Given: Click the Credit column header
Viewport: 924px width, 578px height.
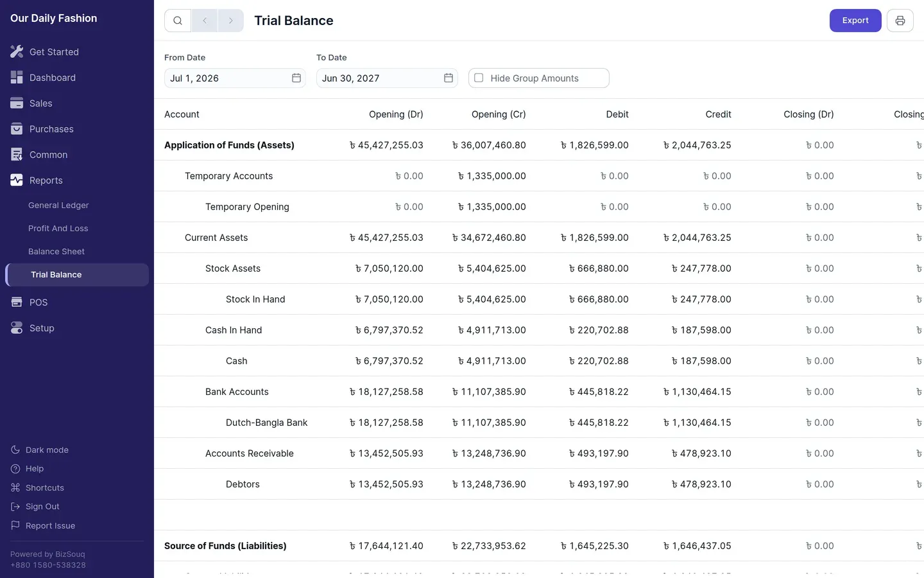Looking at the screenshot, I should 718,114.
